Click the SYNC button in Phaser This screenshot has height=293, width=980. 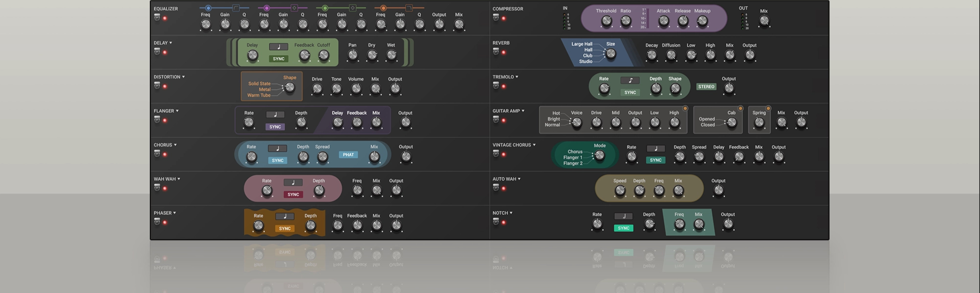click(285, 228)
